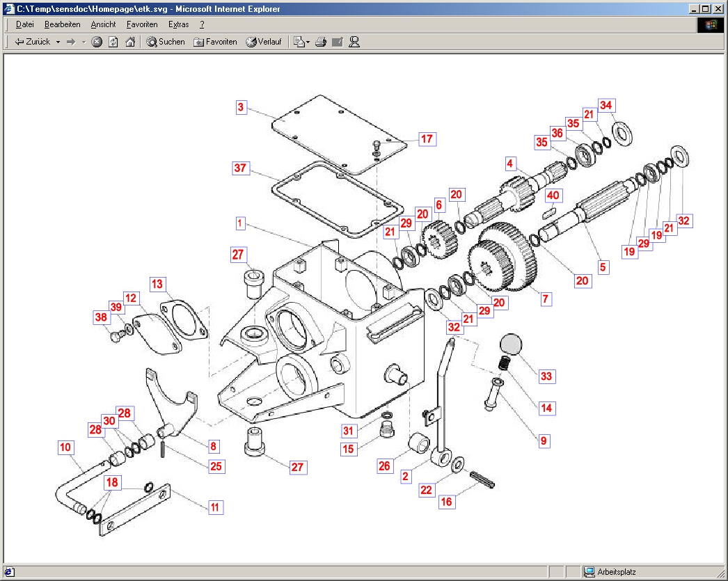Open the Forward history dropdown arrow
The image size is (728, 581).
click(84, 42)
